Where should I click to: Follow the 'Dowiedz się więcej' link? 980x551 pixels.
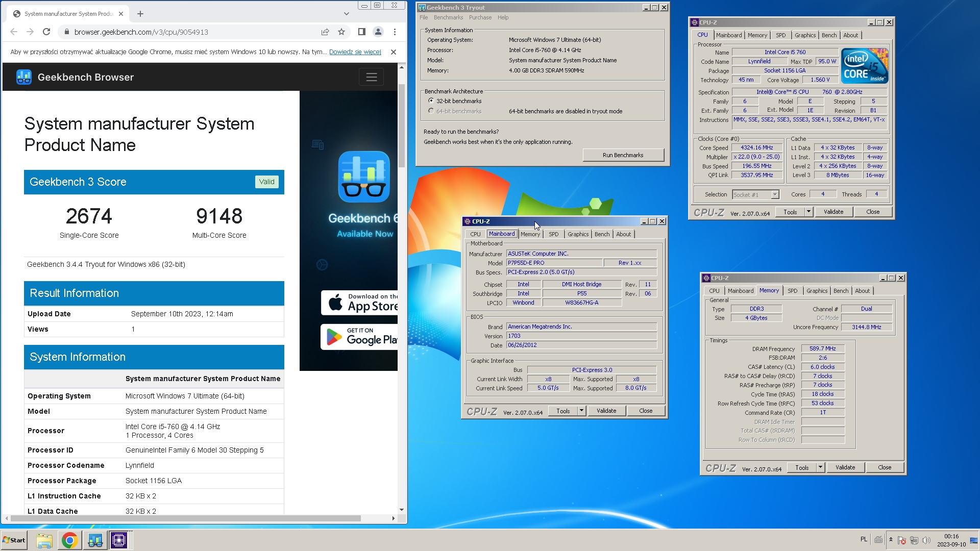coord(355,52)
